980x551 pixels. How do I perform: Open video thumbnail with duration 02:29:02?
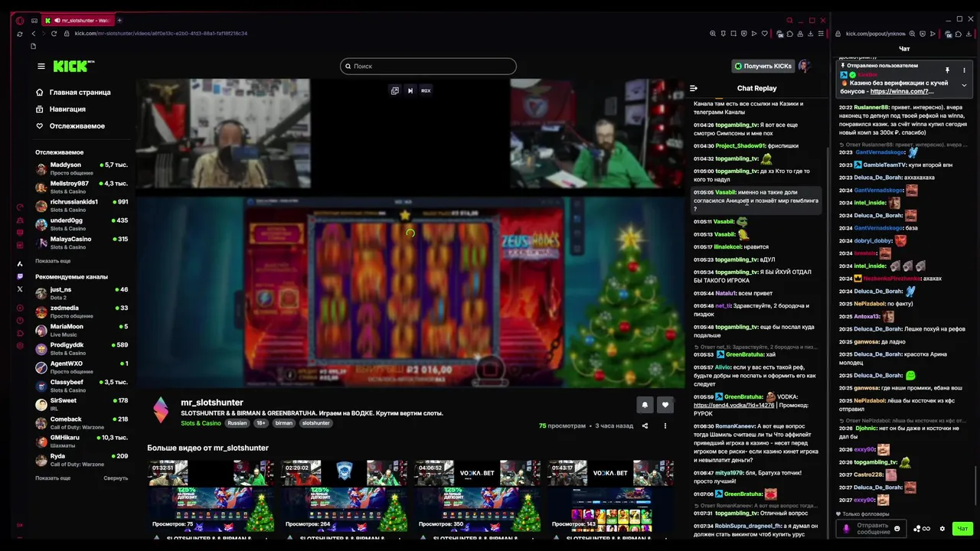click(x=344, y=496)
